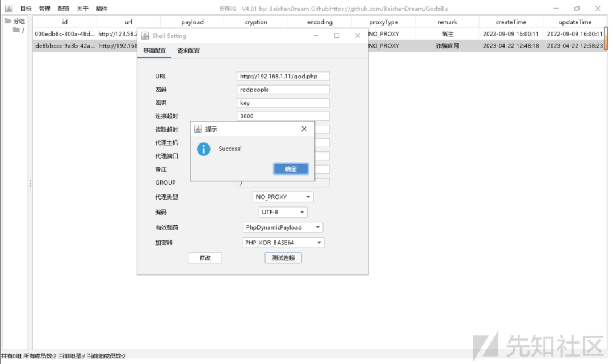
Task: Close the Shell Setting window
Action: pos(358,36)
